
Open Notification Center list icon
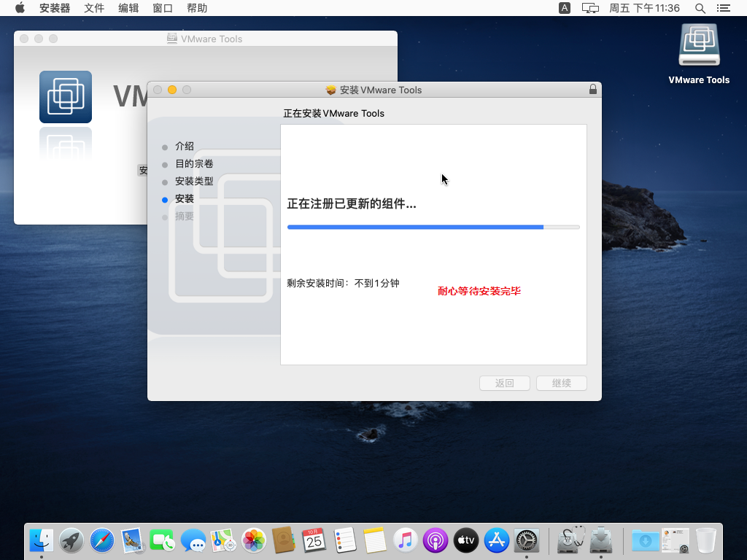[x=724, y=8]
